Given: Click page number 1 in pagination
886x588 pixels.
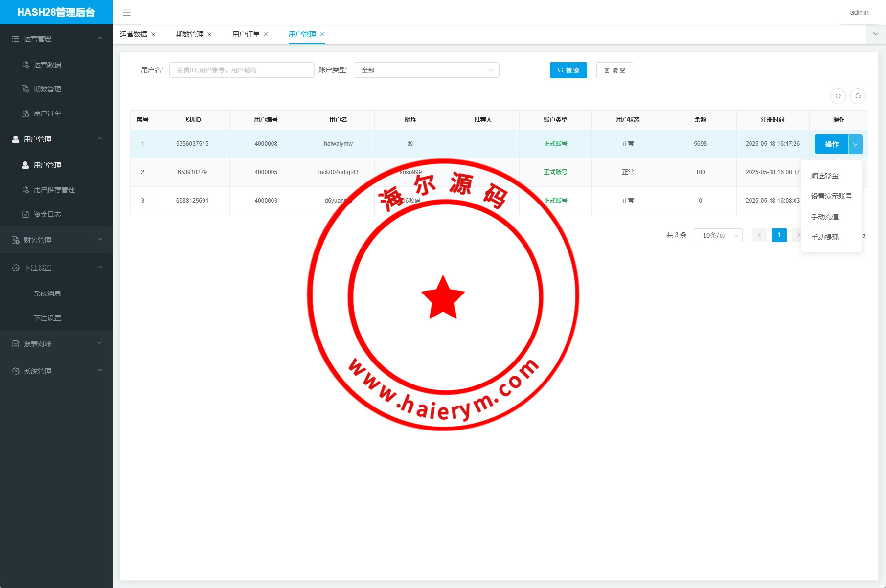Looking at the screenshot, I should coord(779,235).
